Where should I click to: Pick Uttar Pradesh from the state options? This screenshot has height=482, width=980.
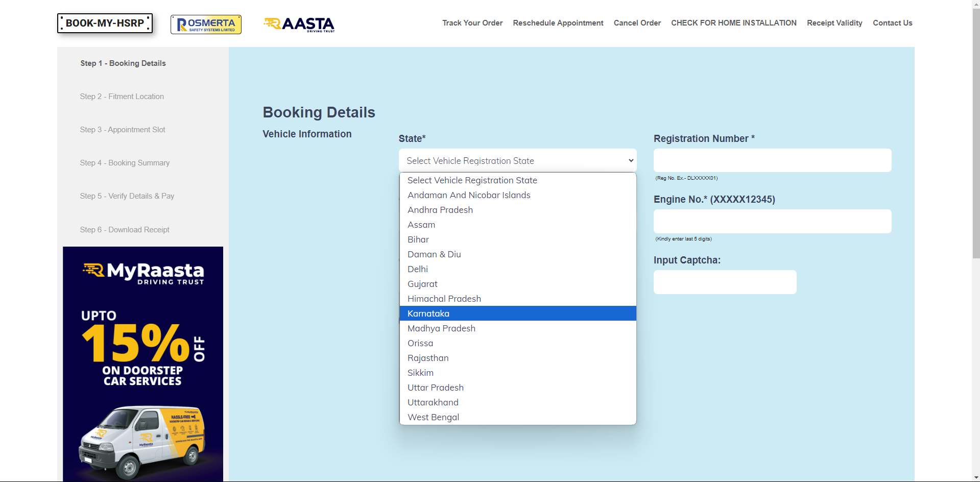coord(436,388)
